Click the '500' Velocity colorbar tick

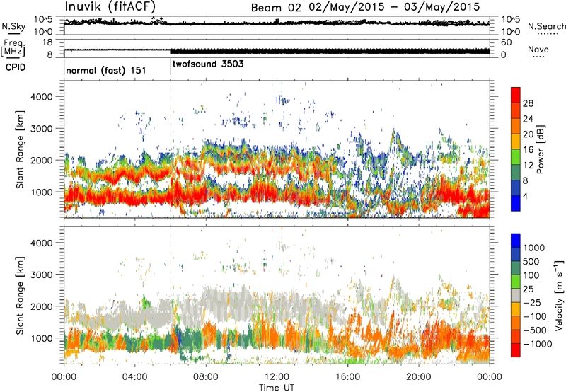[531, 261]
